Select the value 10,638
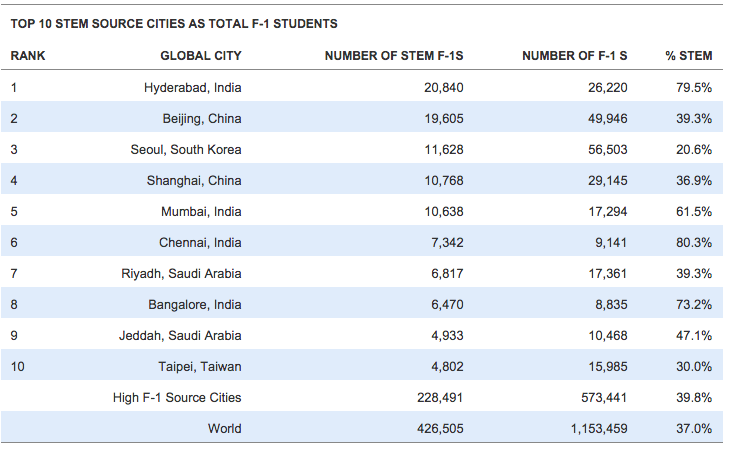The image size is (730, 451). coord(444,212)
